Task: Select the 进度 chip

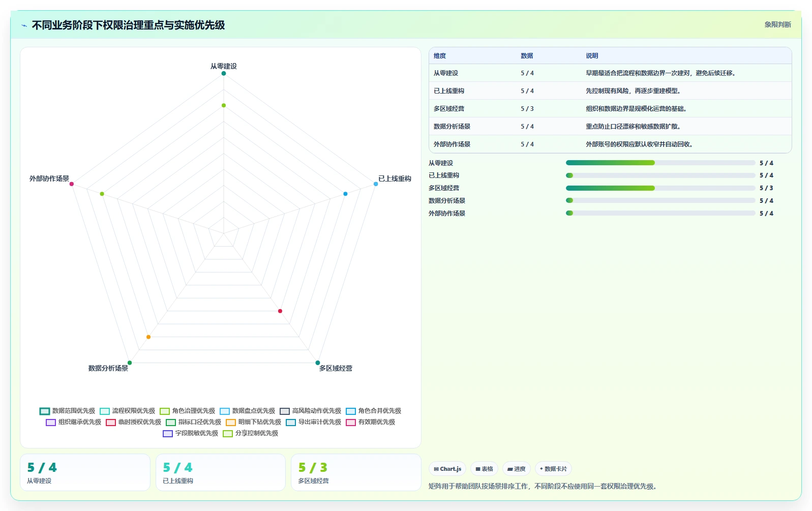Action: [x=517, y=469]
